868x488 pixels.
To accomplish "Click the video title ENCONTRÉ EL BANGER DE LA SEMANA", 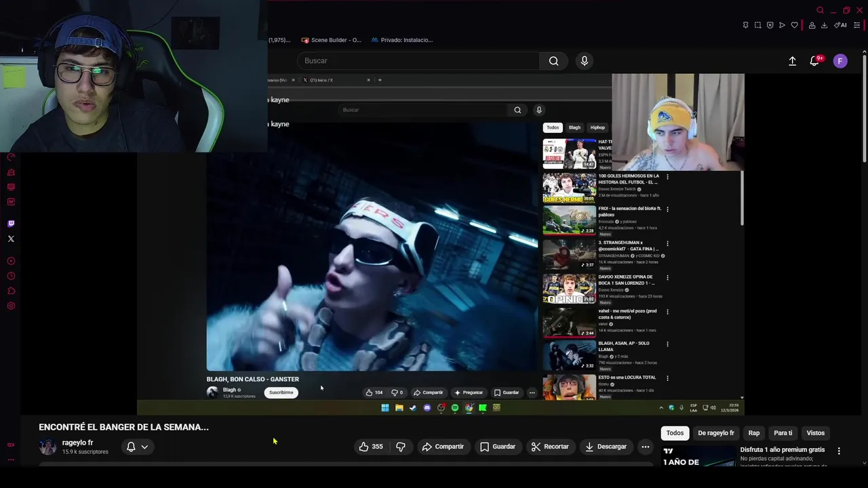I will tap(123, 427).
